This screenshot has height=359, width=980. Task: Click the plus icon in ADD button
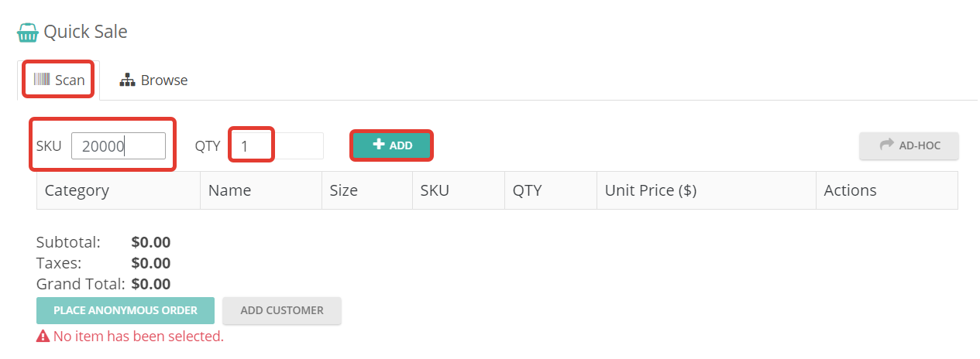(379, 145)
